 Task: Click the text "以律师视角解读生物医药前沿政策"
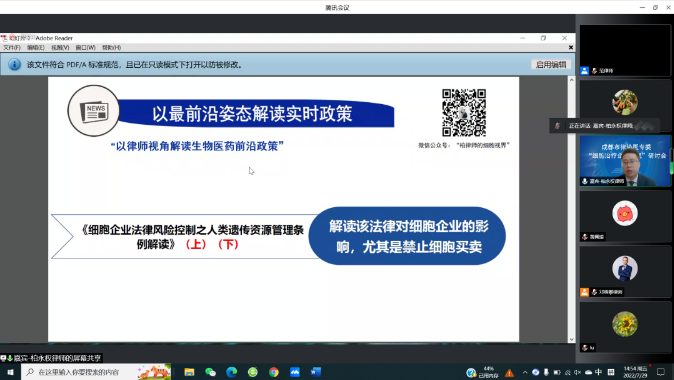(x=197, y=146)
